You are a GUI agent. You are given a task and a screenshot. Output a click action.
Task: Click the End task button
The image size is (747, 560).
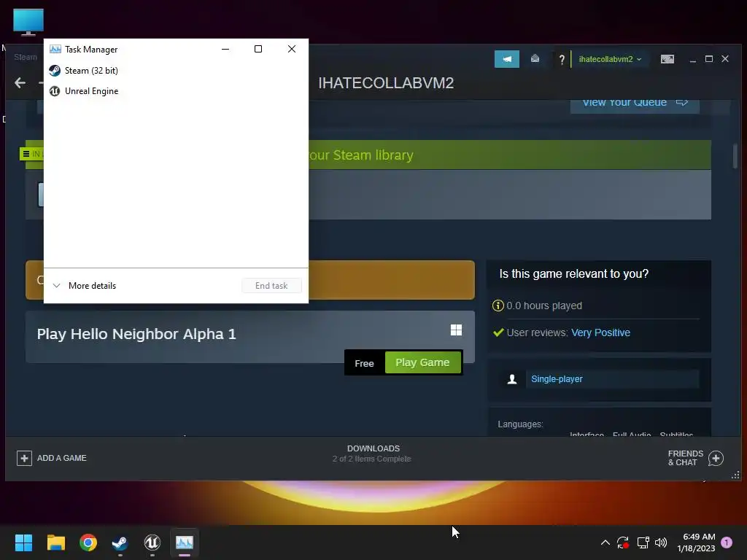271,286
